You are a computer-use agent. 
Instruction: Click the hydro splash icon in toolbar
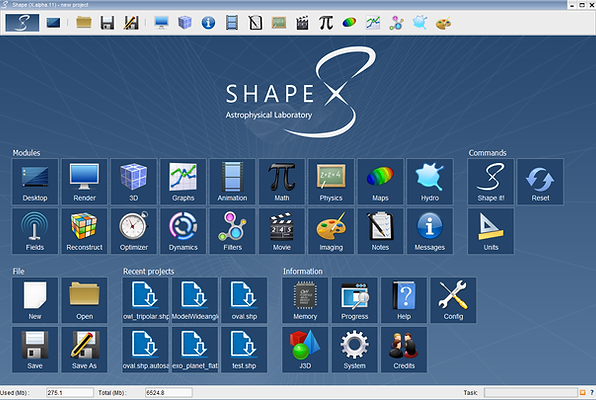click(420, 23)
